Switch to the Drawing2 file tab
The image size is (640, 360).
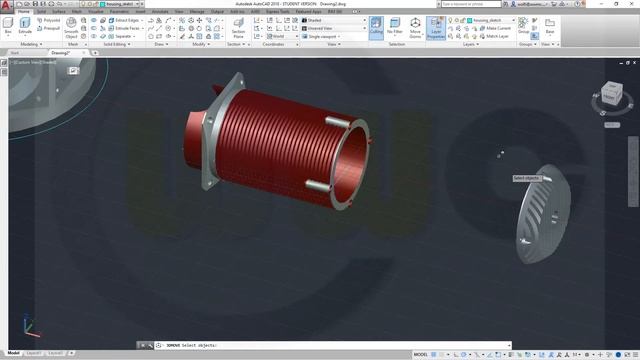(61, 53)
